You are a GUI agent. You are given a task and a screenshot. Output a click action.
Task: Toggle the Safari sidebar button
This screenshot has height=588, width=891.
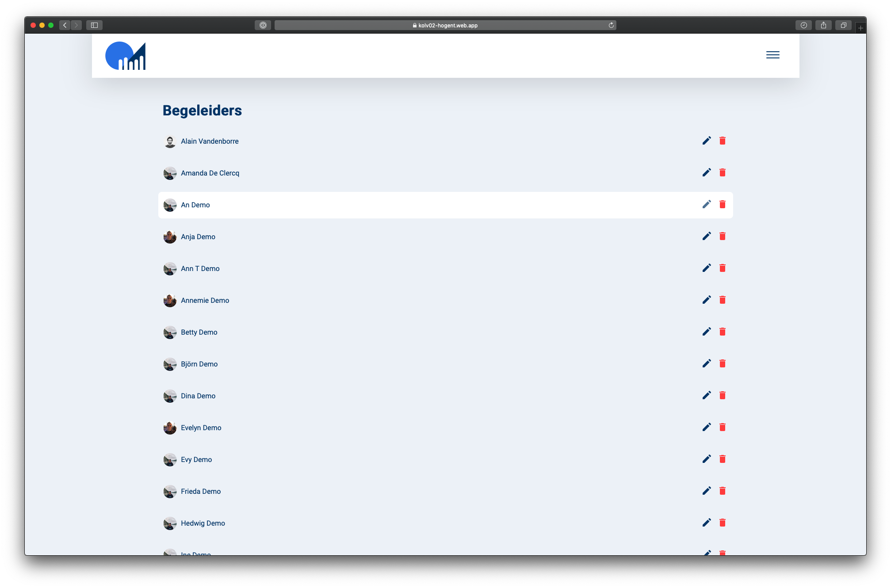pos(94,25)
